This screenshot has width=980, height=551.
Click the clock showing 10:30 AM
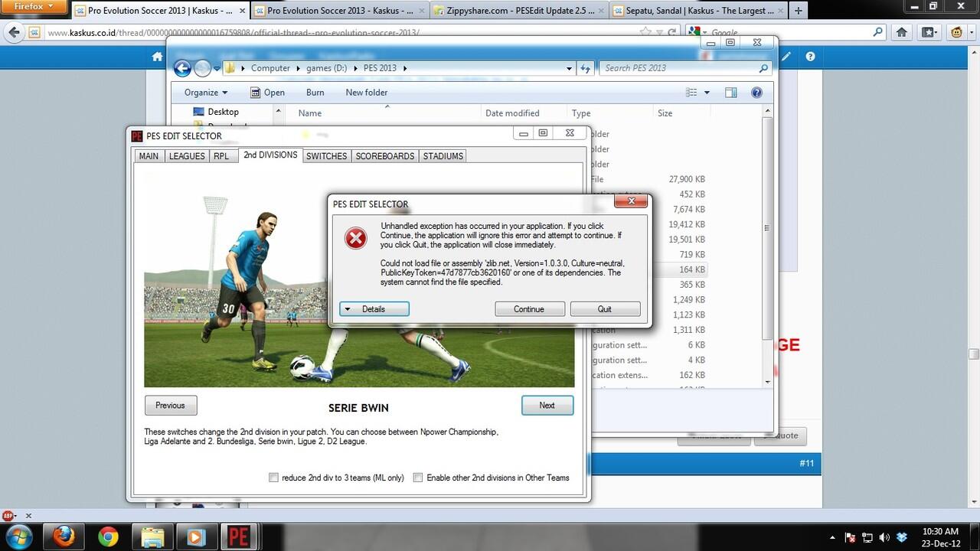click(x=940, y=531)
